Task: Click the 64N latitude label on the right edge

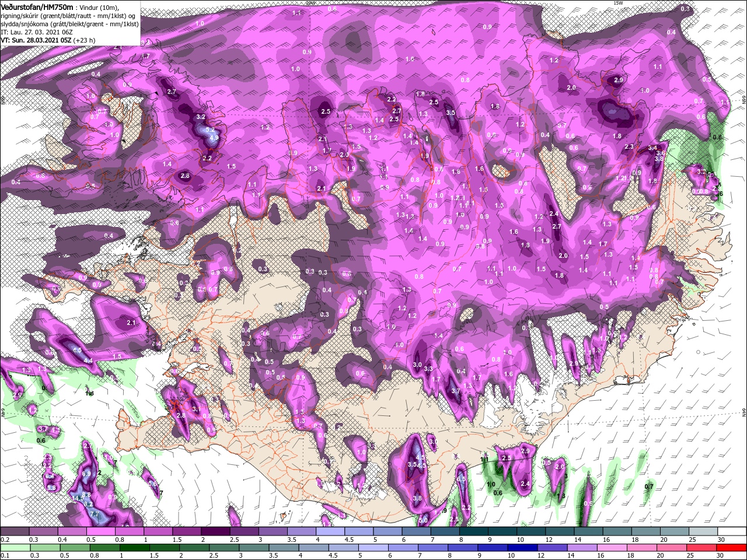Action: [744, 412]
